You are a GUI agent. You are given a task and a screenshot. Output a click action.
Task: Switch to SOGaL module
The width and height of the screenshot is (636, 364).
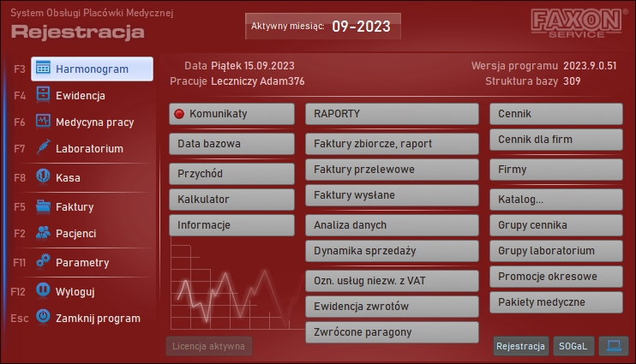pyautogui.click(x=573, y=346)
